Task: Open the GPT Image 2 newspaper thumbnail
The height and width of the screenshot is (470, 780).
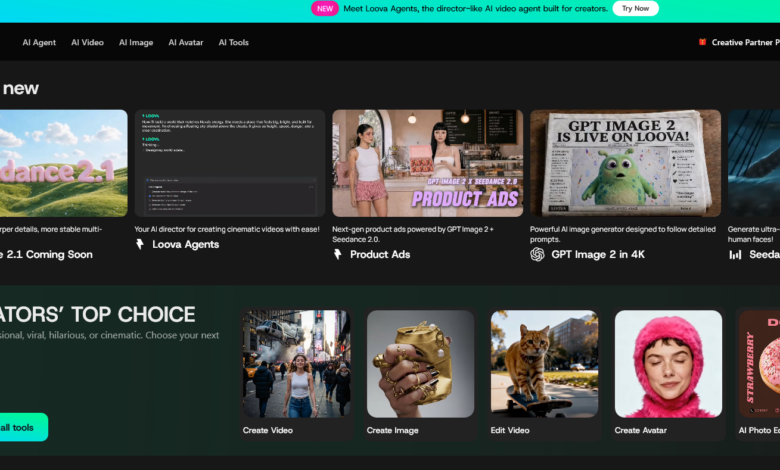Action: click(625, 163)
